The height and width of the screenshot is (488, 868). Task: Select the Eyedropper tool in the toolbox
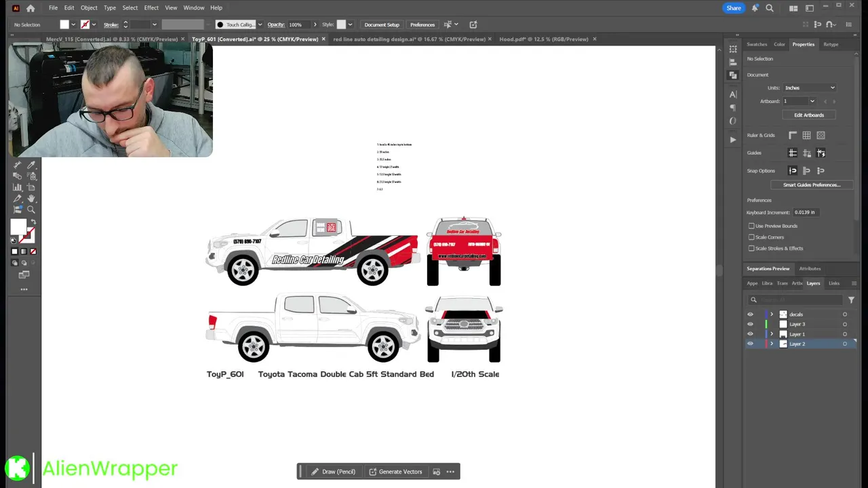point(31,165)
